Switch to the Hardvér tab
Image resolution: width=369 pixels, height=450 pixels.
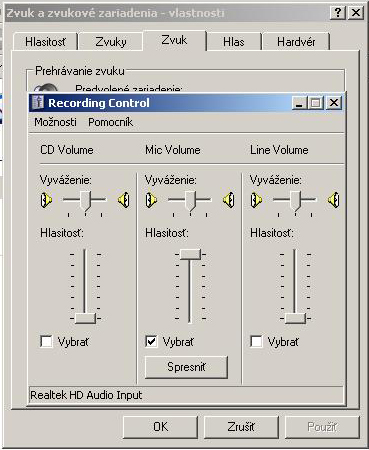[296, 42]
